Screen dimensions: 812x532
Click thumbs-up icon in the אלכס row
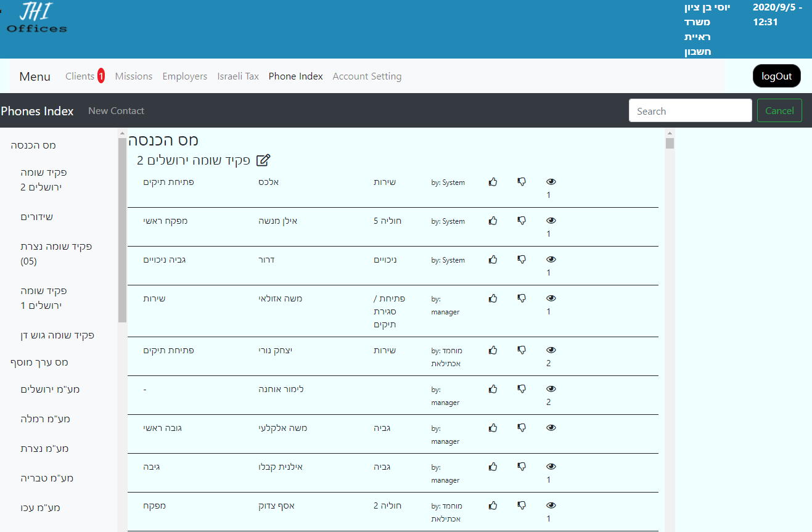[x=493, y=182]
